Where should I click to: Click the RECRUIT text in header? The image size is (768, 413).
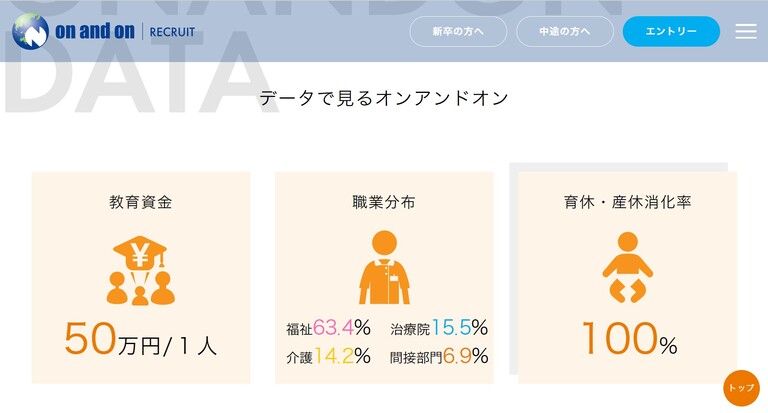tap(173, 32)
